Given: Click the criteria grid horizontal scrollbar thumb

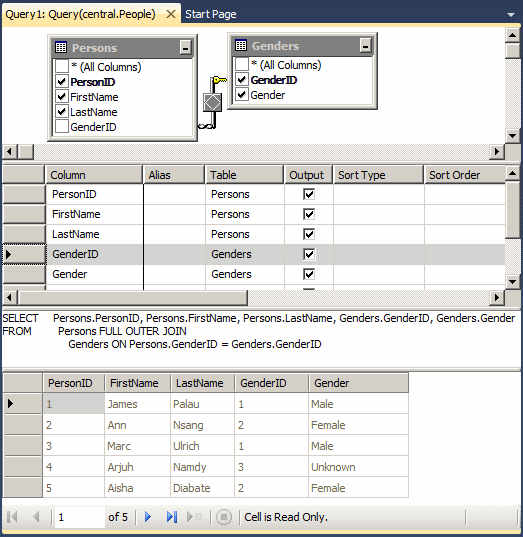Looking at the screenshot, I should tap(133, 298).
